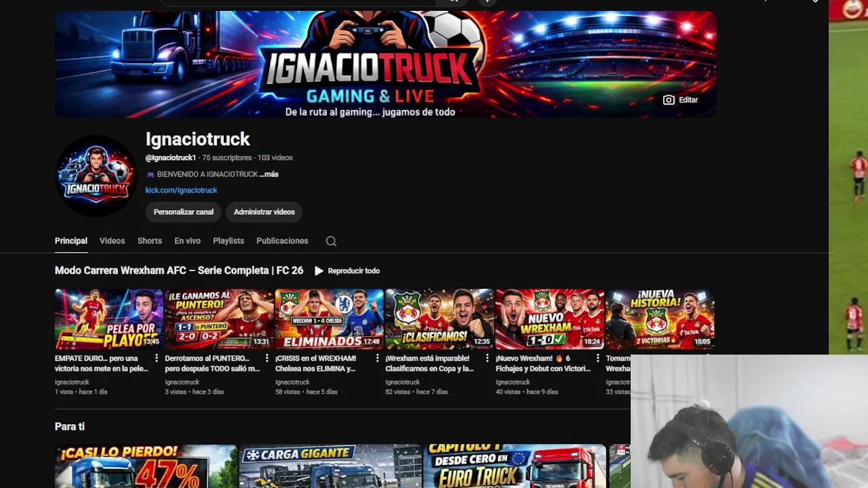Open options menu for EMPATE DURO video
This screenshot has height=488, width=868.
pyautogui.click(x=156, y=359)
